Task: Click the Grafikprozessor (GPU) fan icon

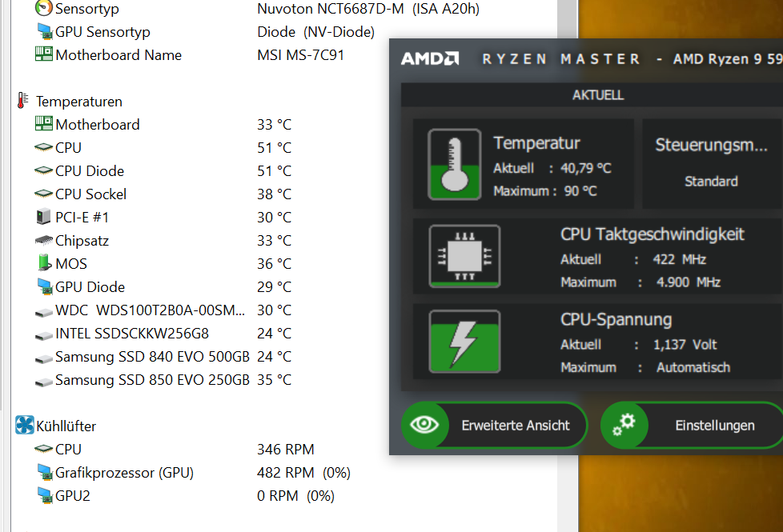Action: [45, 472]
